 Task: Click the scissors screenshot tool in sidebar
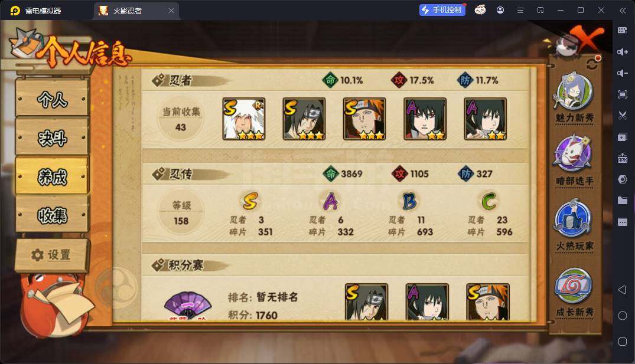[x=623, y=116]
